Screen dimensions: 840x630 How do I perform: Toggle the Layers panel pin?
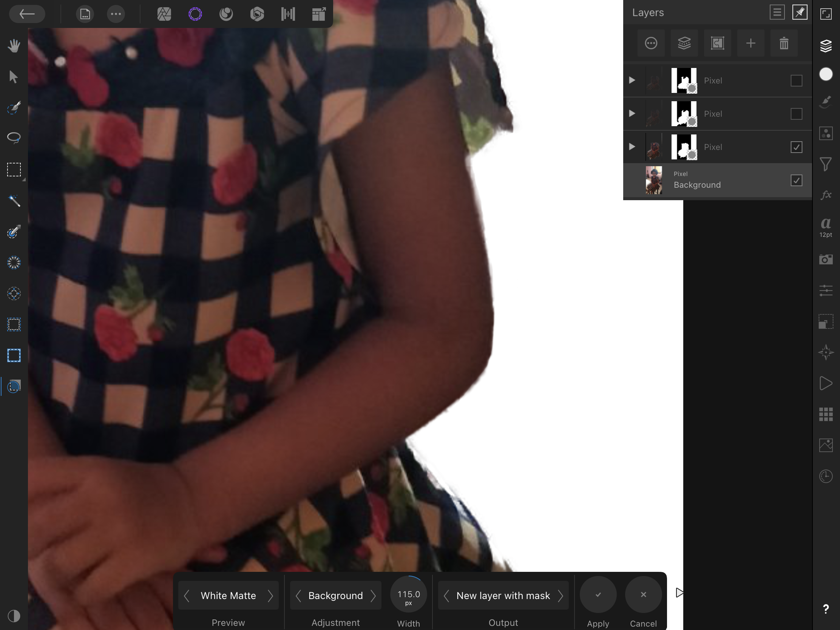(799, 12)
